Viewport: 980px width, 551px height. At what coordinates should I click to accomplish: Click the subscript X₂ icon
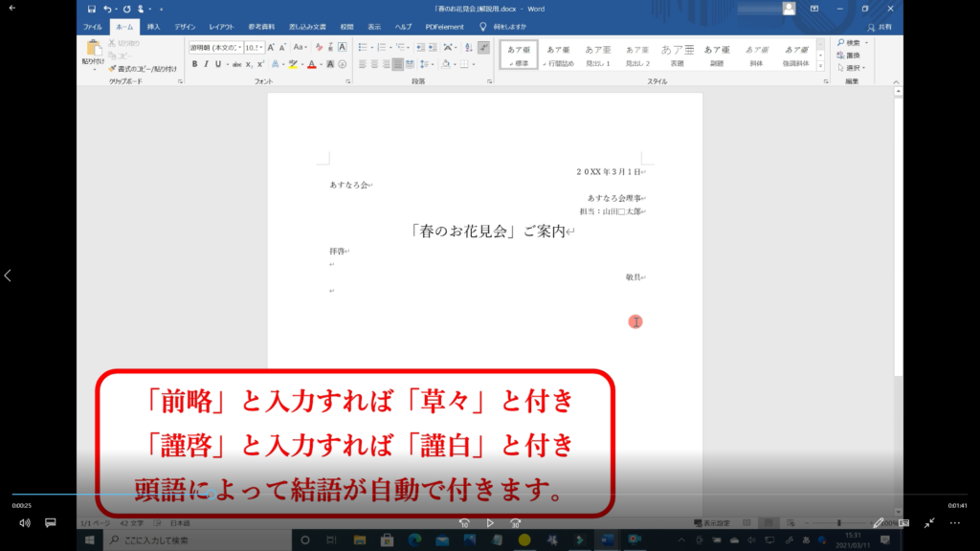[x=248, y=64]
